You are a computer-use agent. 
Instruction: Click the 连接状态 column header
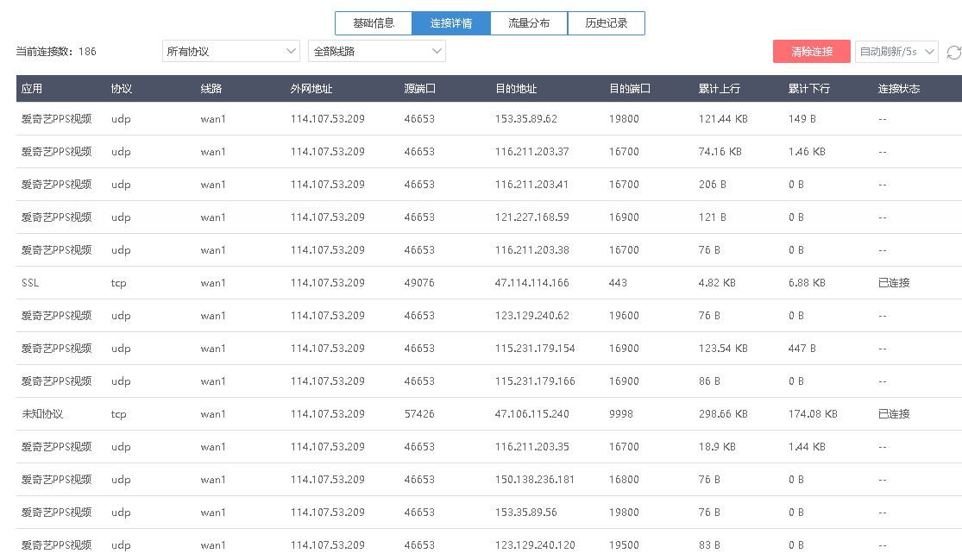point(899,88)
